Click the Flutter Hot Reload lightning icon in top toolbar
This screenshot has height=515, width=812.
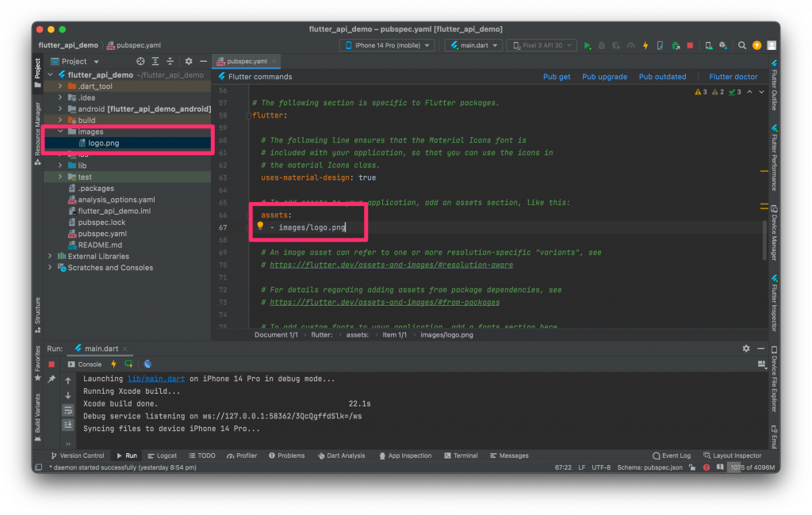[x=645, y=45]
